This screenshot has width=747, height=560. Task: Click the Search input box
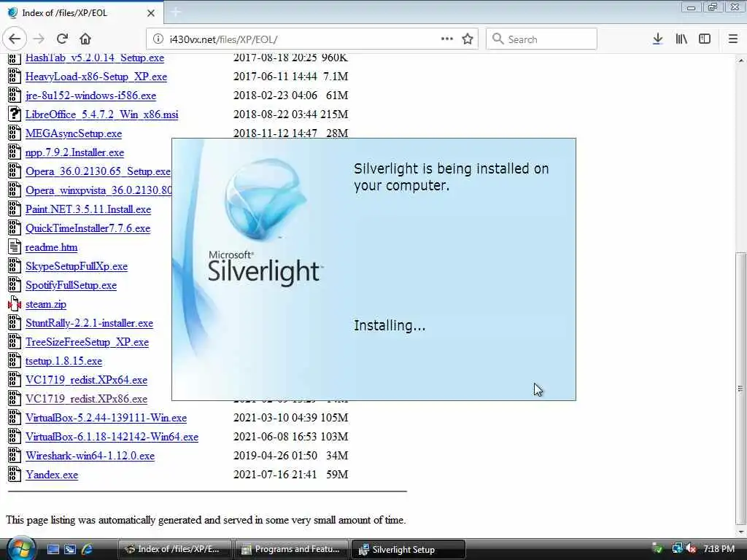(541, 39)
